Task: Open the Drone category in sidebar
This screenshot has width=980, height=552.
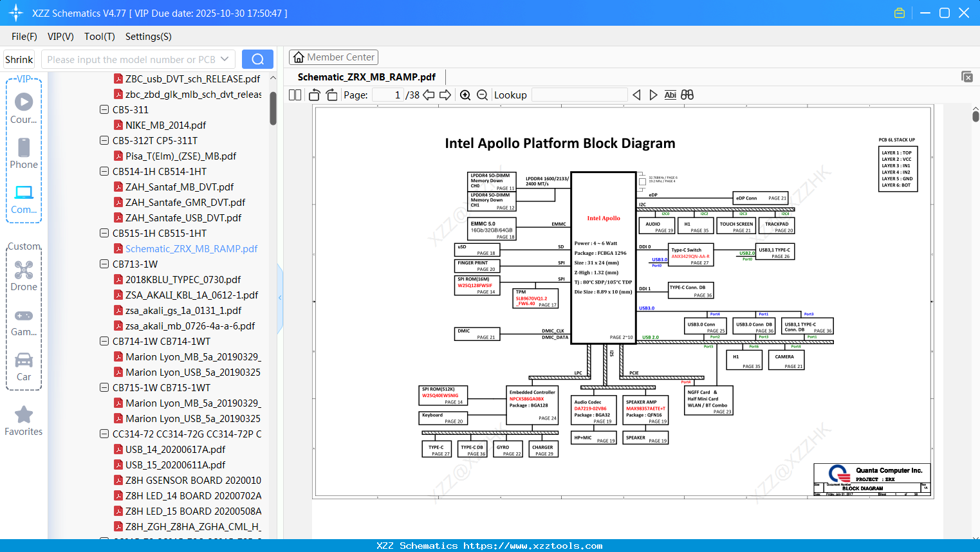Action: pos(24,276)
